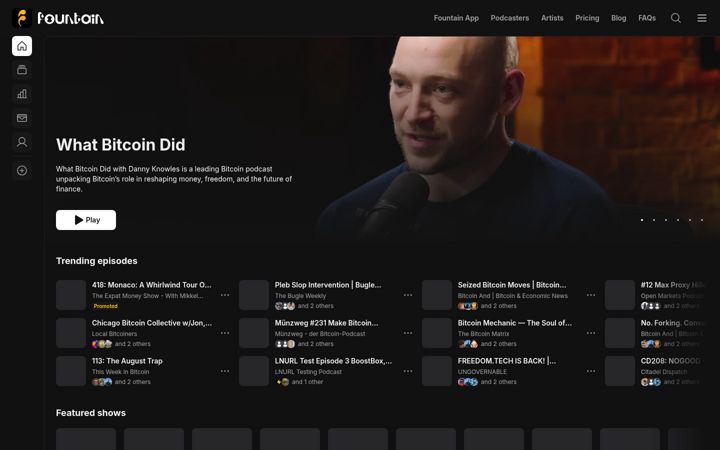The image size is (720, 450).
Task: Open LNURL Test Episode 3 BoostBox
Action: tap(333, 361)
